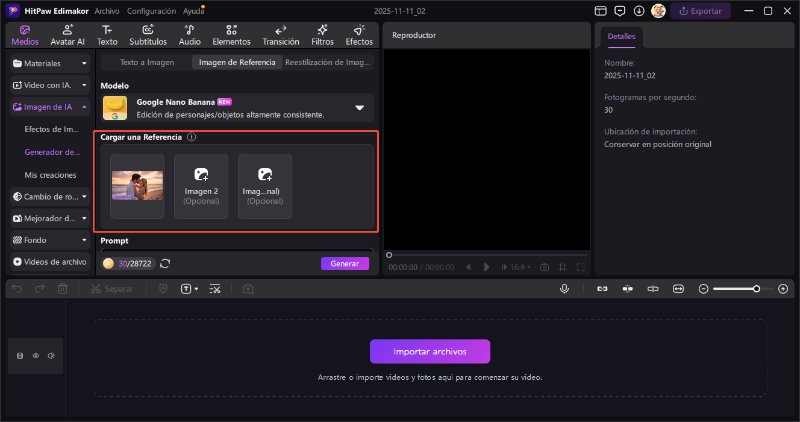The height and width of the screenshot is (422, 800).
Task: Click the Exportar button
Action: (701, 11)
